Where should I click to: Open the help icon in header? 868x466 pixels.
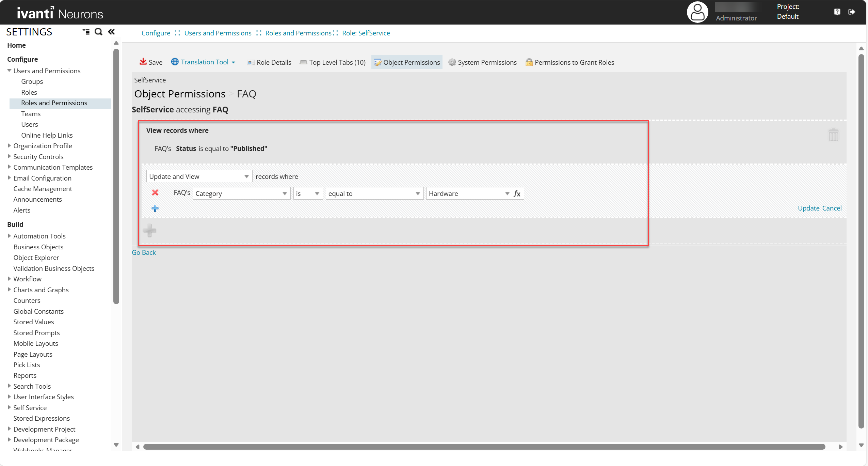pos(837,12)
